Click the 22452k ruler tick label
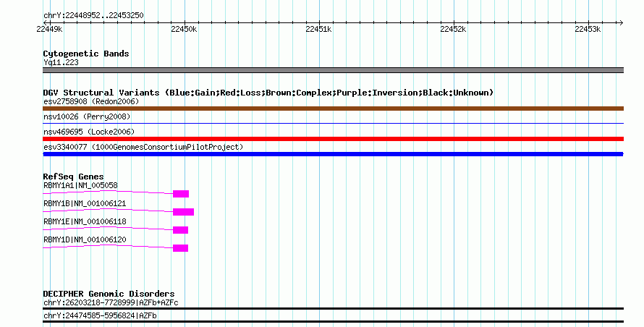Screen dimensions: 644x327 [453, 29]
